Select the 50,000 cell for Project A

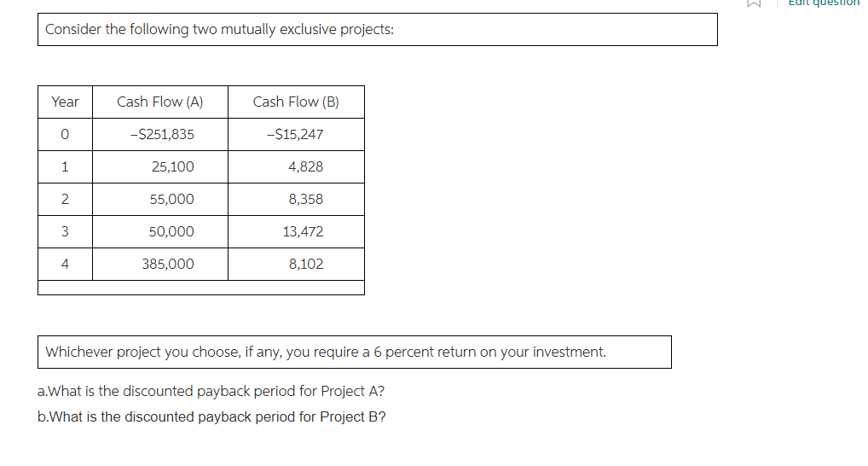point(160,231)
